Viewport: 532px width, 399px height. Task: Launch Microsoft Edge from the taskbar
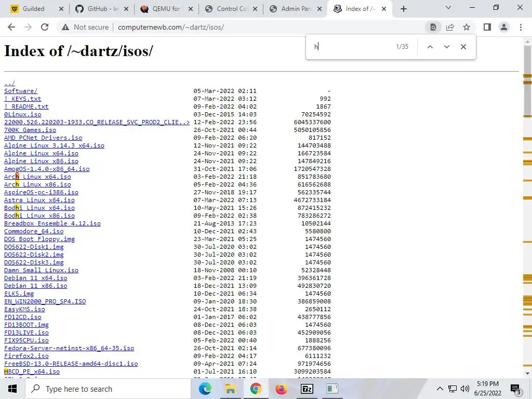click(x=205, y=389)
